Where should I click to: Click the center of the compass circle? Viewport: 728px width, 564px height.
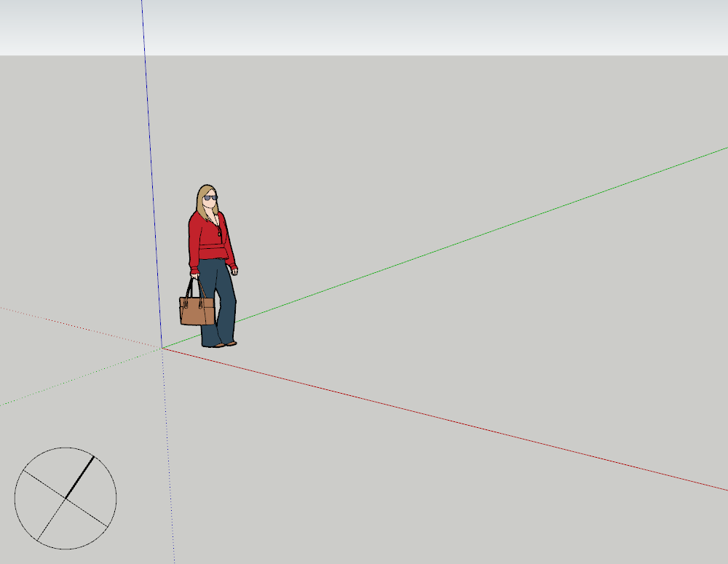(66, 499)
